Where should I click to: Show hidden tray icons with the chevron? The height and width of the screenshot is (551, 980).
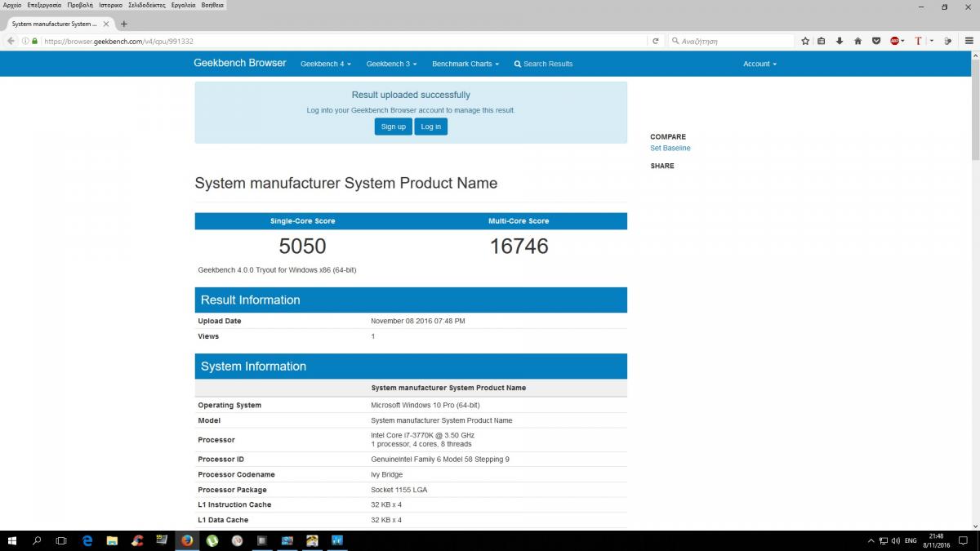[x=871, y=540]
